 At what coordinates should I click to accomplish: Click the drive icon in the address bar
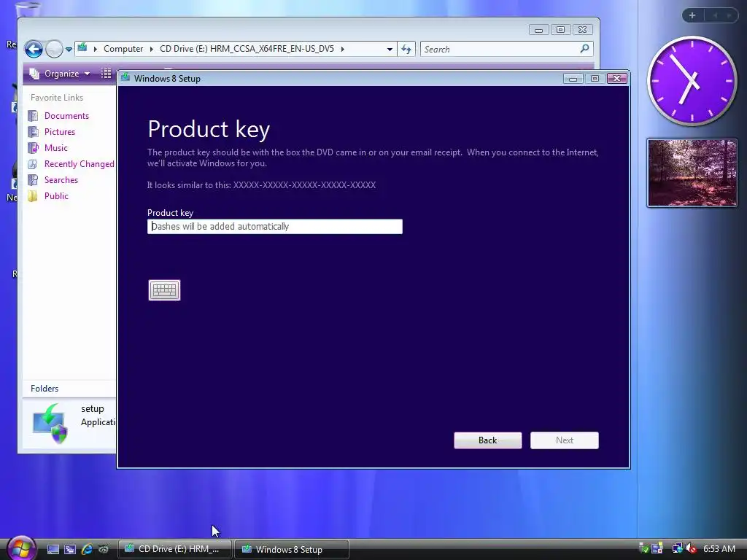tap(82, 47)
